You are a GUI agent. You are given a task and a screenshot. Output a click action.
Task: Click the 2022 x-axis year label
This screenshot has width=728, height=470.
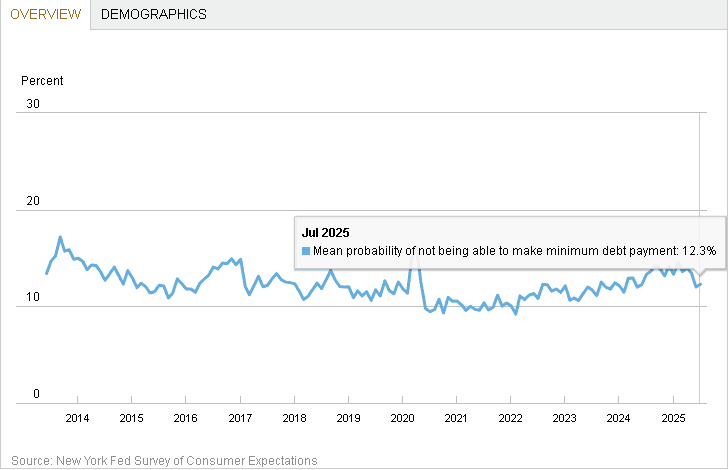(x=510, y=418)
